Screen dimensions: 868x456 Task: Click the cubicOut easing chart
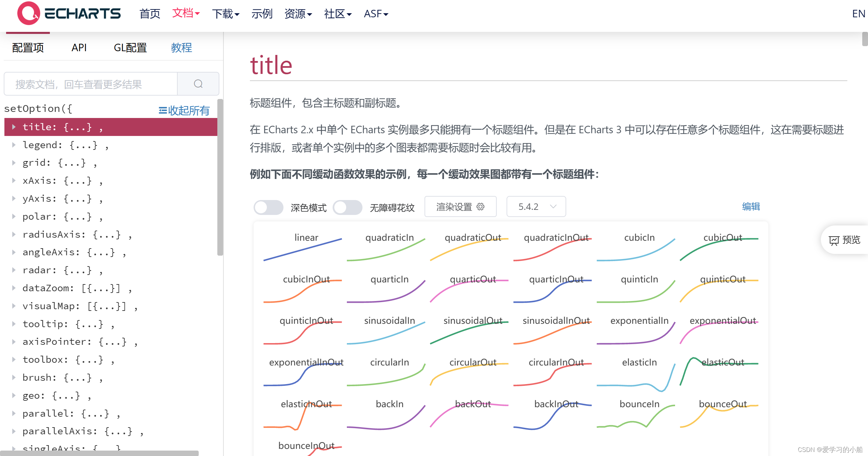point(719,247)
